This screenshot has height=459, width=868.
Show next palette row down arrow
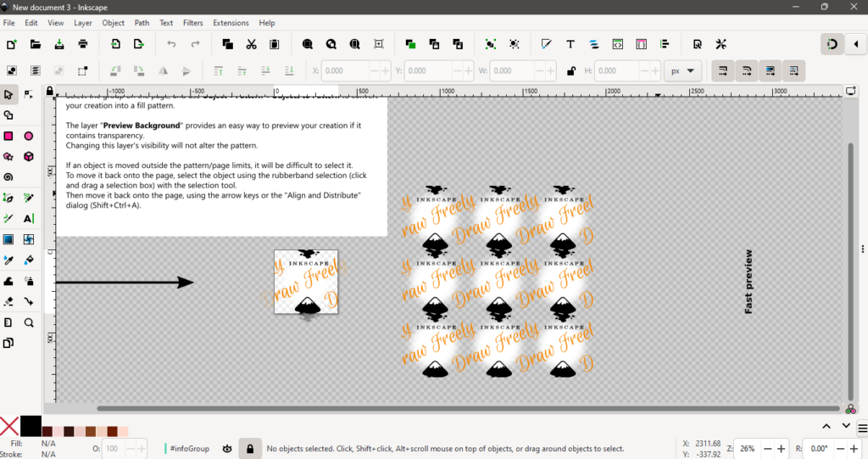click(x=846, y=426)
